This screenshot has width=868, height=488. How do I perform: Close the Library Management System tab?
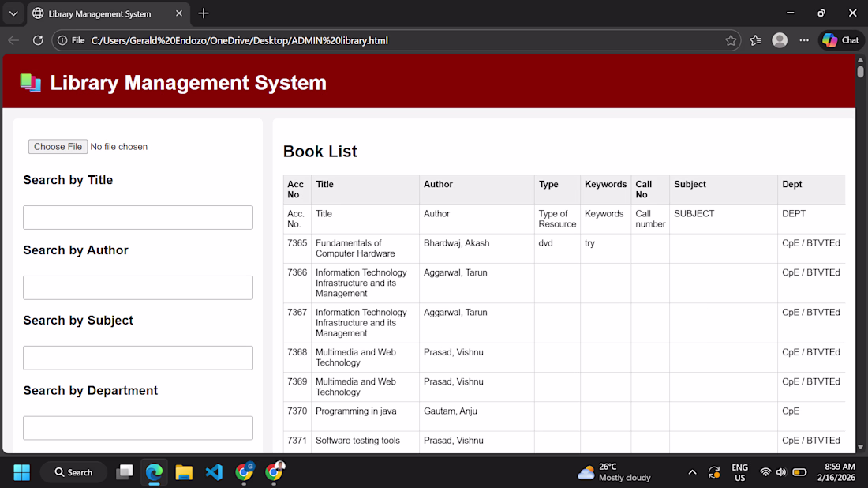179,13
